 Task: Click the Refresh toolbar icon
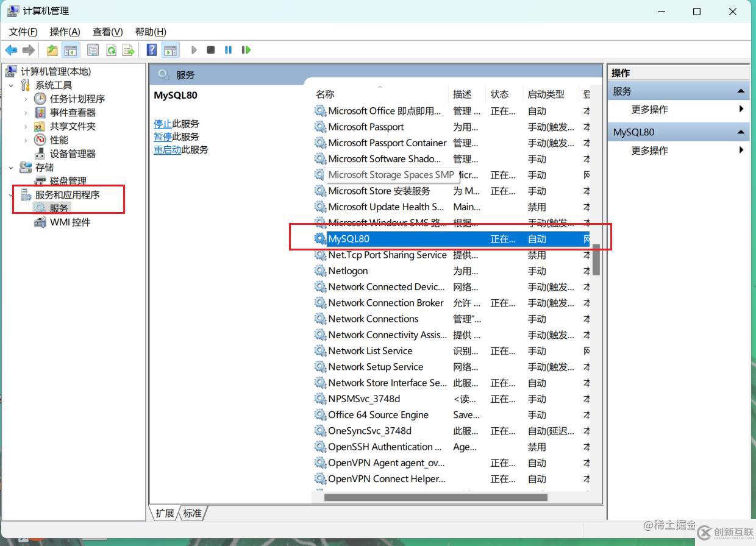coord(111,50)
